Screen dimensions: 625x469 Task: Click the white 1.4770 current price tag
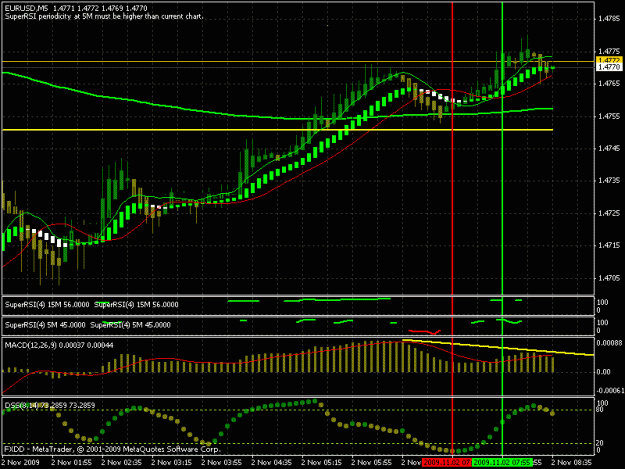pyautogui.click(x=609, y=67)
